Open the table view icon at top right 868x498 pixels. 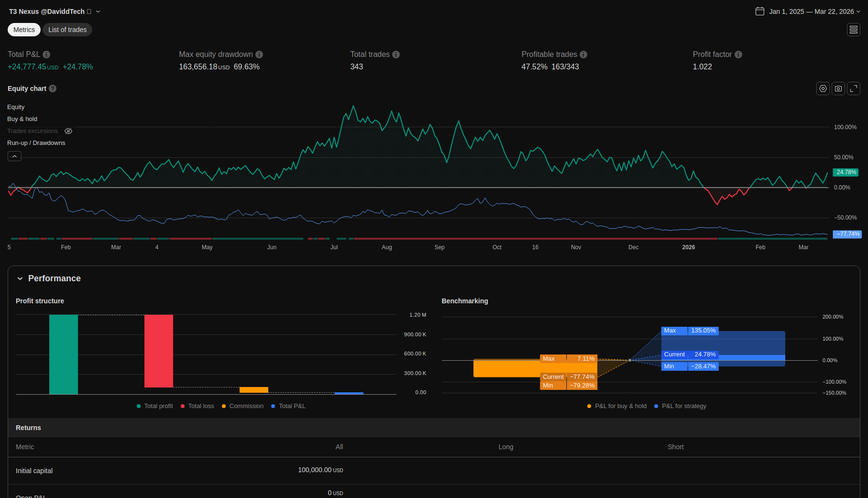(854, 30)
